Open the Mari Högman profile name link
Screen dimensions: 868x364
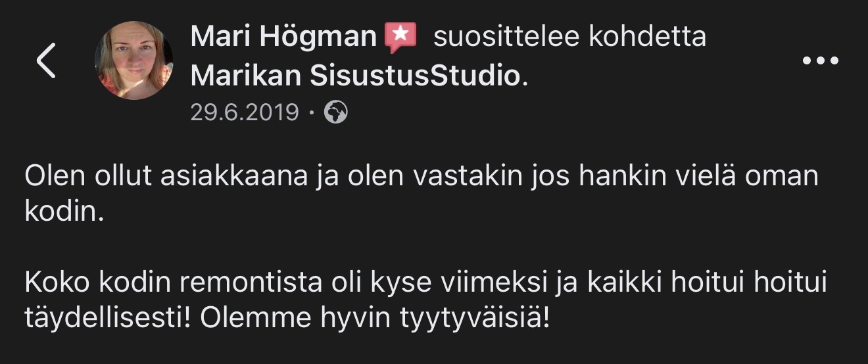click(283, 37)
